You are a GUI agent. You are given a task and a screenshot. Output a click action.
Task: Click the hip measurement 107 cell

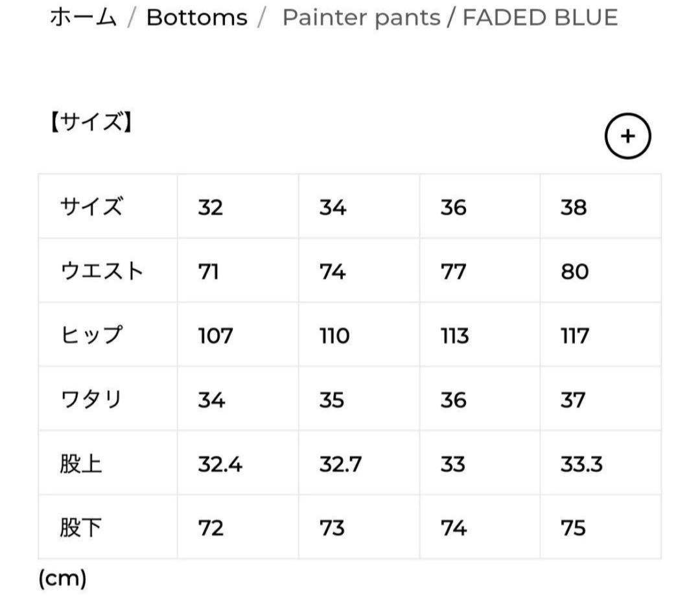click(x=214, y=334)
